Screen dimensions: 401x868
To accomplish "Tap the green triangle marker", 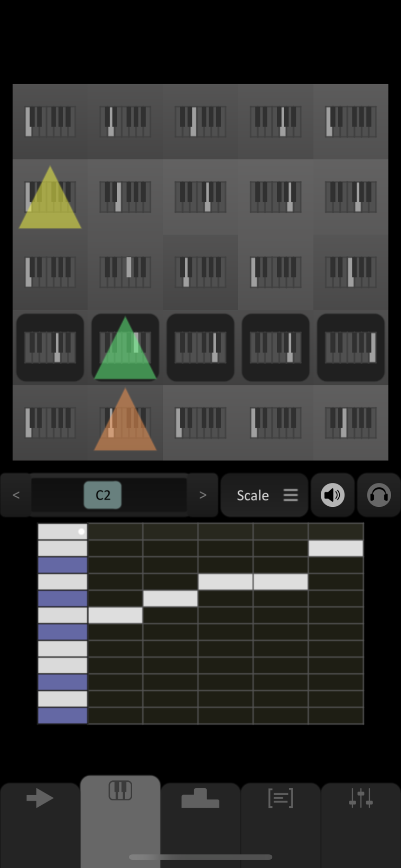I will [125, 348].
